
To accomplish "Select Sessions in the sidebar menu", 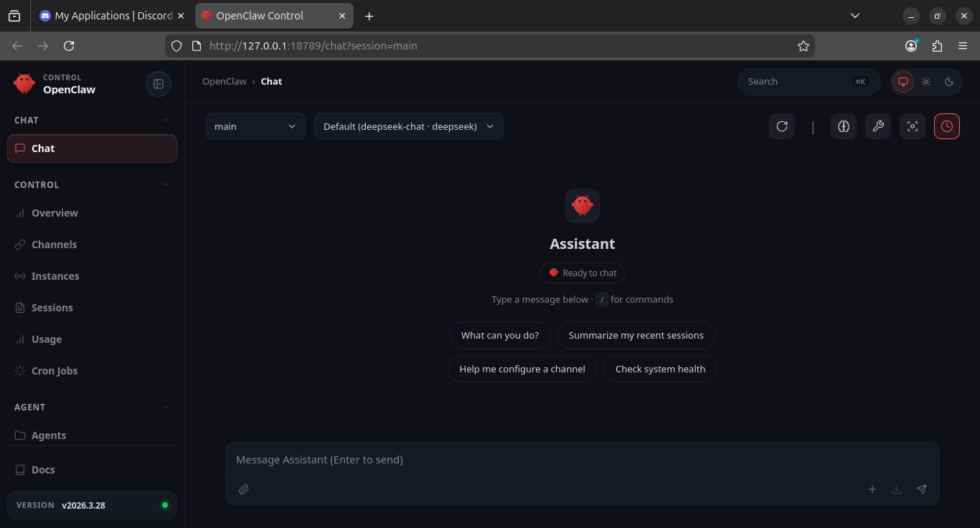I will click(51, 307).
